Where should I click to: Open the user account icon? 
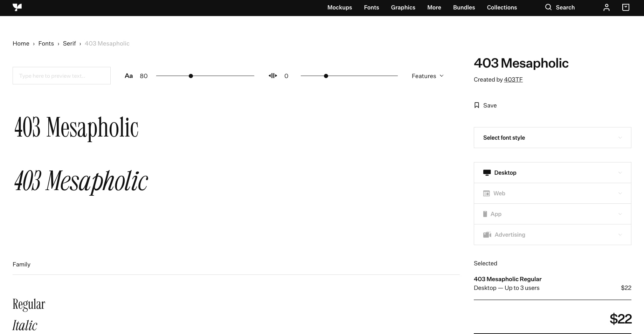point(607,7)
